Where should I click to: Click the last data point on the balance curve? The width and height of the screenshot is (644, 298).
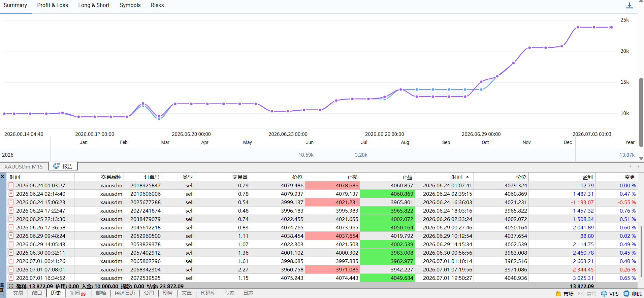[611, 27]
